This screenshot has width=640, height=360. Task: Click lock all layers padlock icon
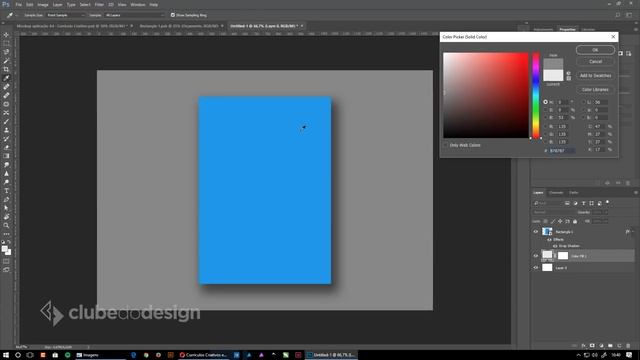coord(575,221)
